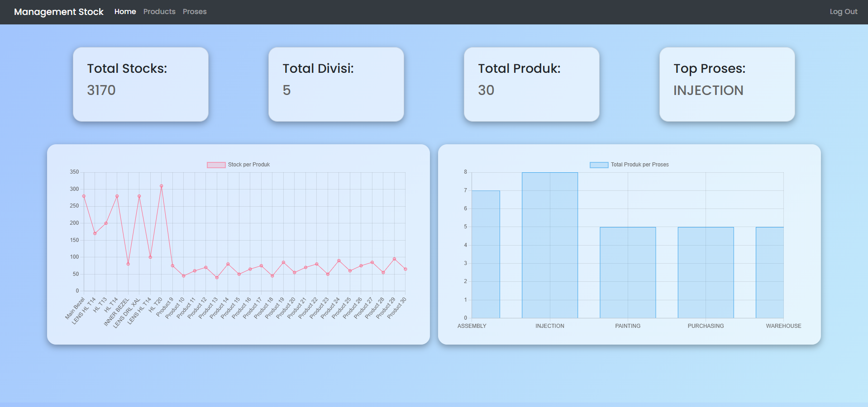
Task: Toggle the Total Produk per Proses legend
Action: (x=599, y=165)
